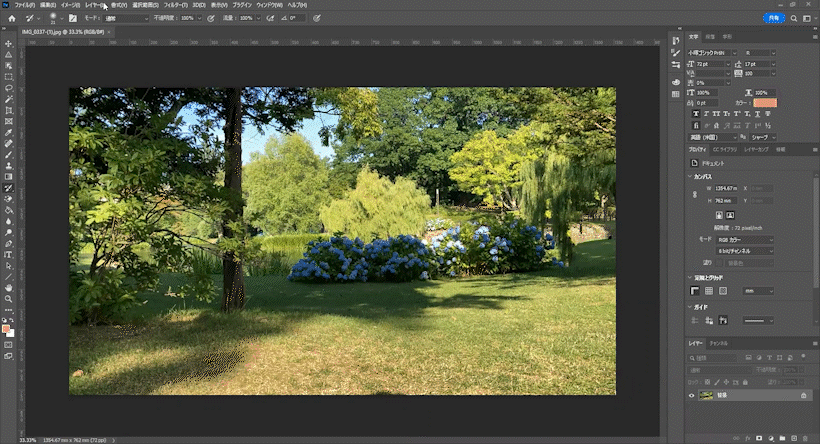The width and height of the screenshot is (820, 445).
Task: Open the フィルター menu
Action: [x=176, y=5]
